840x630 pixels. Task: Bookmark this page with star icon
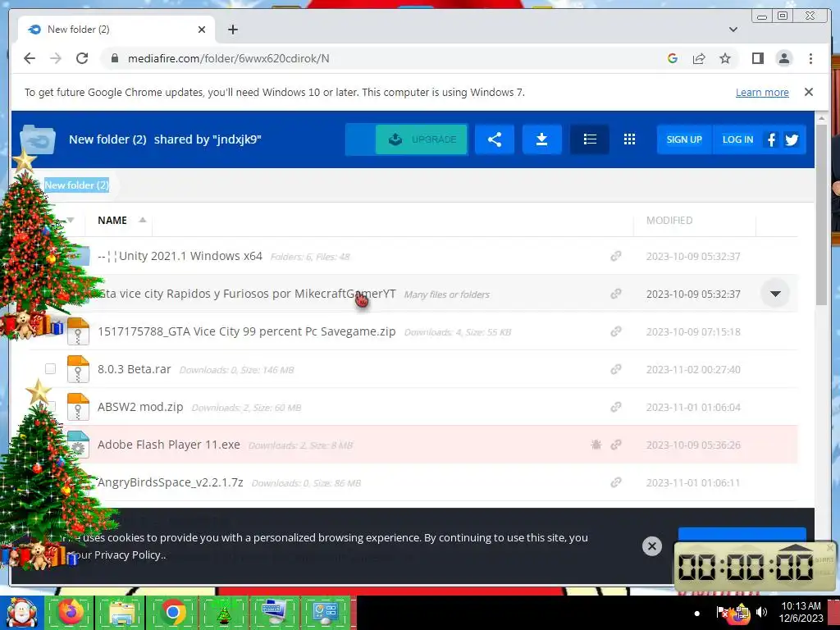[725, 58]
